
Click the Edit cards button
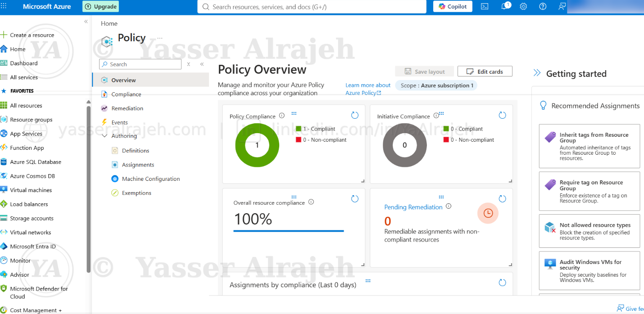pyautogui.click(x=485, y=72)
